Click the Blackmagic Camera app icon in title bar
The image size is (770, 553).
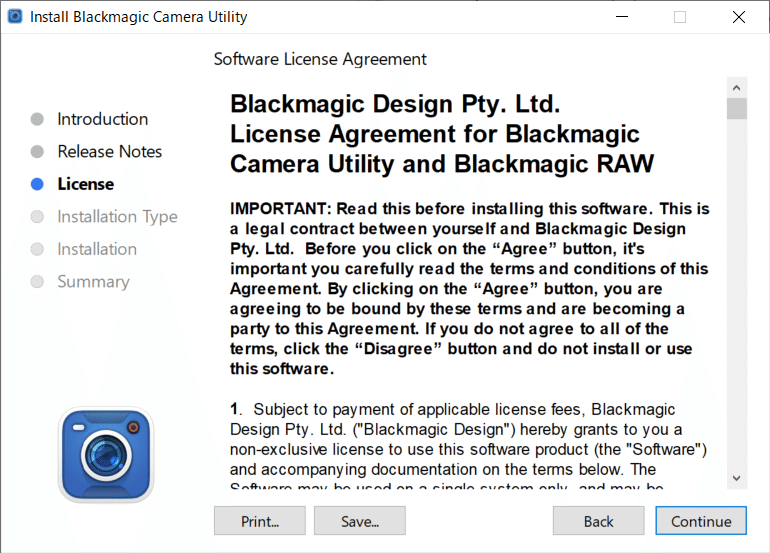point(15,17)
